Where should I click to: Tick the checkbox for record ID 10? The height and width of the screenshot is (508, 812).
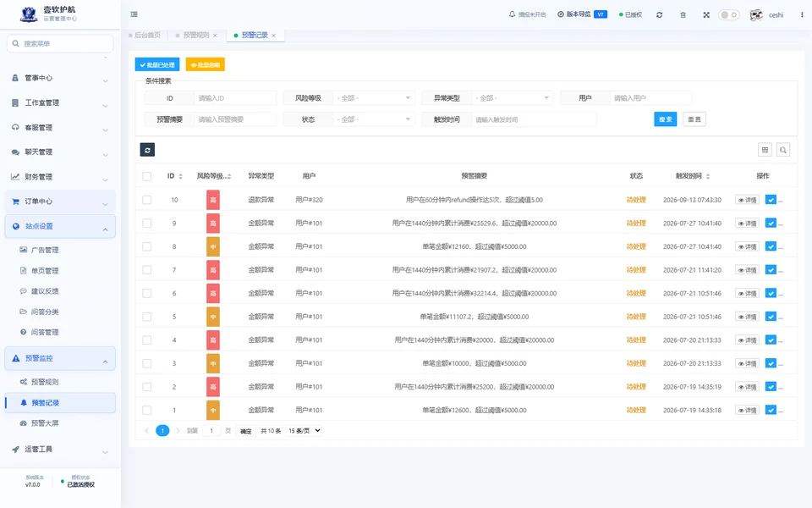147,200
